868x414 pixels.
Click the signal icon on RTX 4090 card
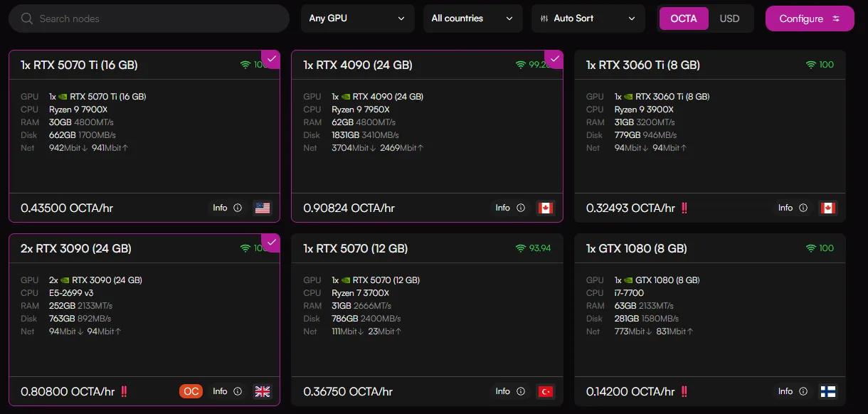coord(521,65)
